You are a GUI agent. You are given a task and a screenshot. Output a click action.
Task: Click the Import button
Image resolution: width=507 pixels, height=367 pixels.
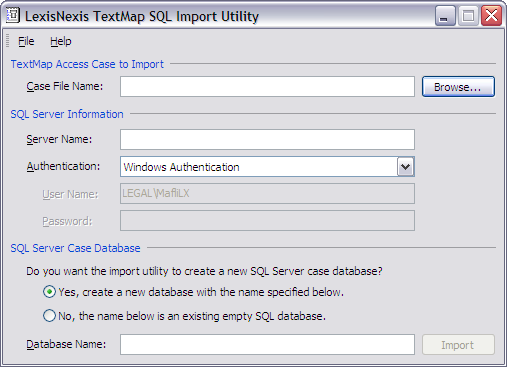(x=458, y=345)
